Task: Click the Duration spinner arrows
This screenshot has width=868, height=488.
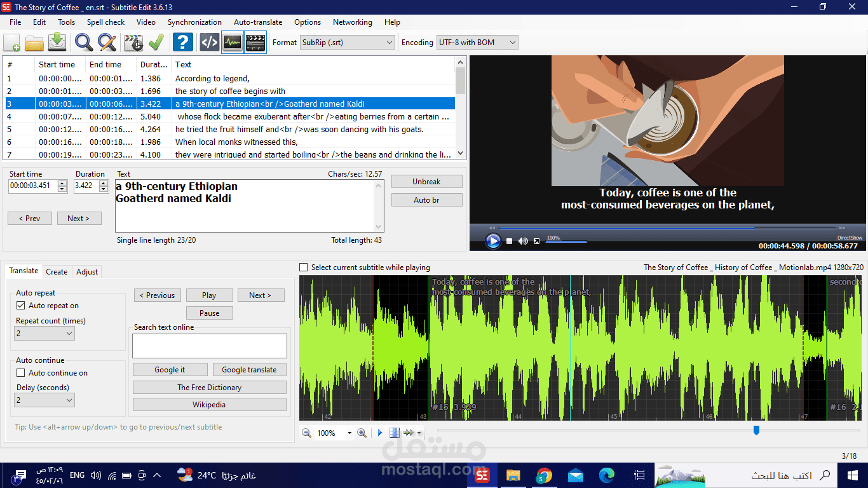Action: (x=105, y=186)
